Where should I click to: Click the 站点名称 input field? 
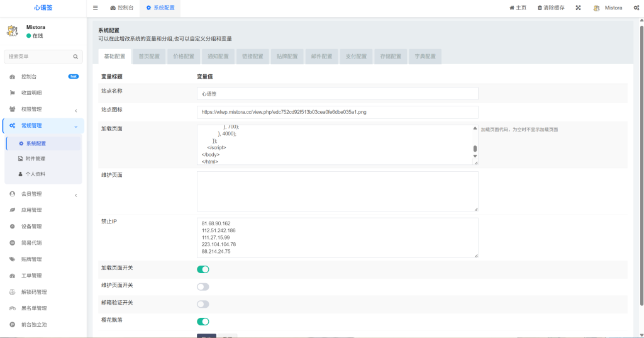coord(338,93)
